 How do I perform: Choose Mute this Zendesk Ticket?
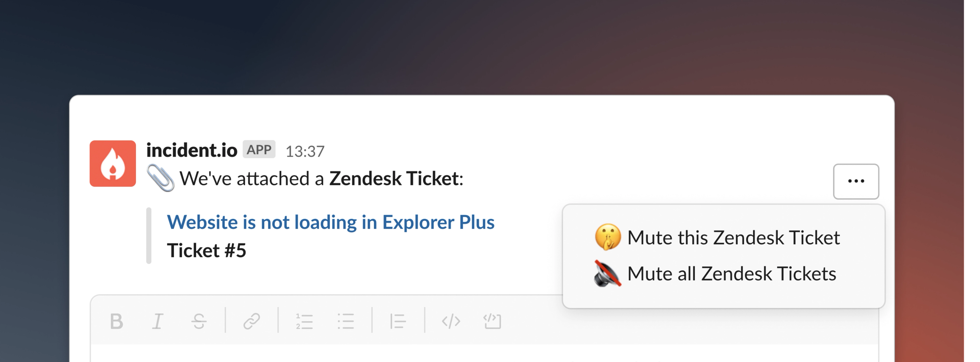click(717, 237)
